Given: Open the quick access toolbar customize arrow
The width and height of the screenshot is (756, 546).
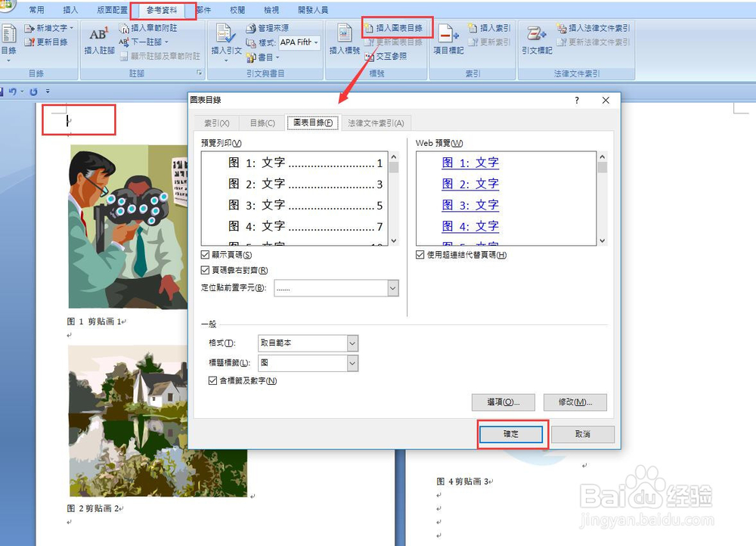Looking at the screenshot, I should pyautogui.click(x=47, y=92).
